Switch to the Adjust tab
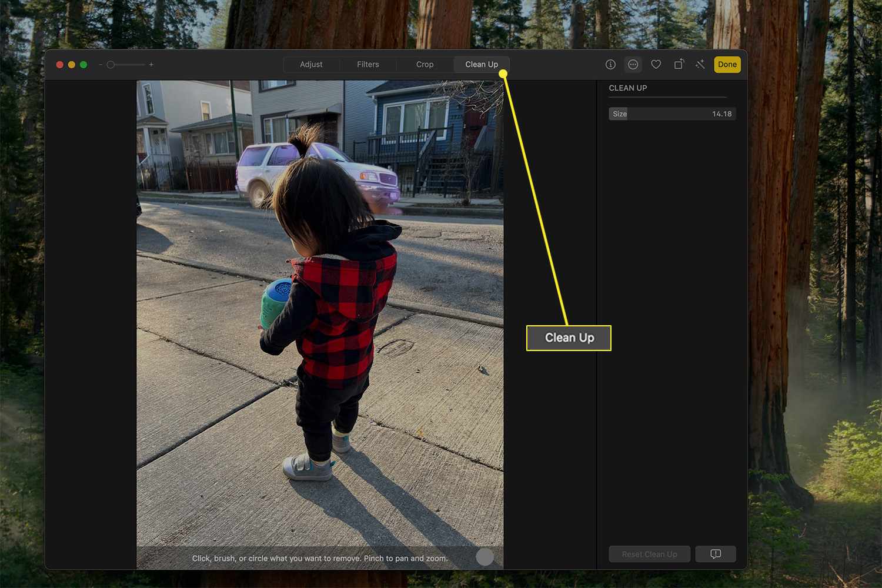 click(311, 65)
